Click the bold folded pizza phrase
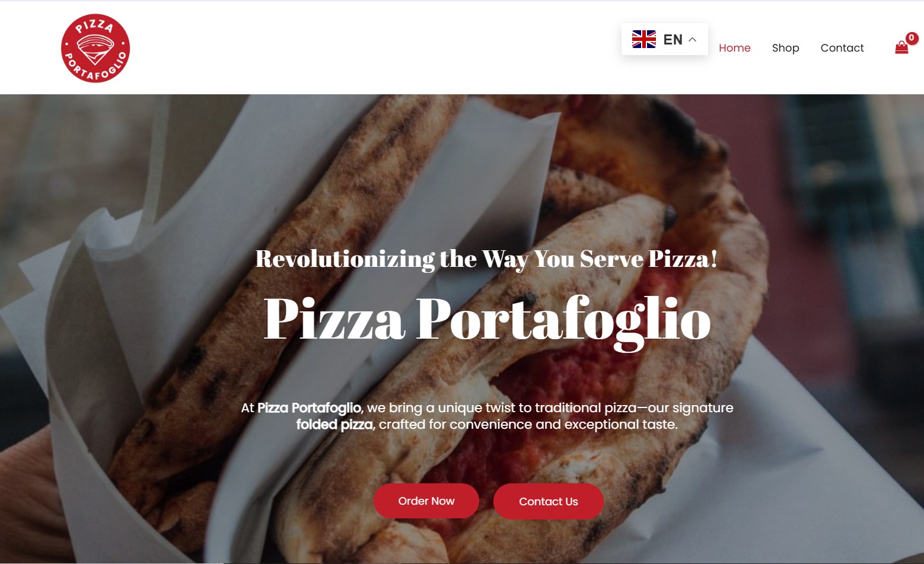Viewport: 924px width, 564px height. point(334,425)
